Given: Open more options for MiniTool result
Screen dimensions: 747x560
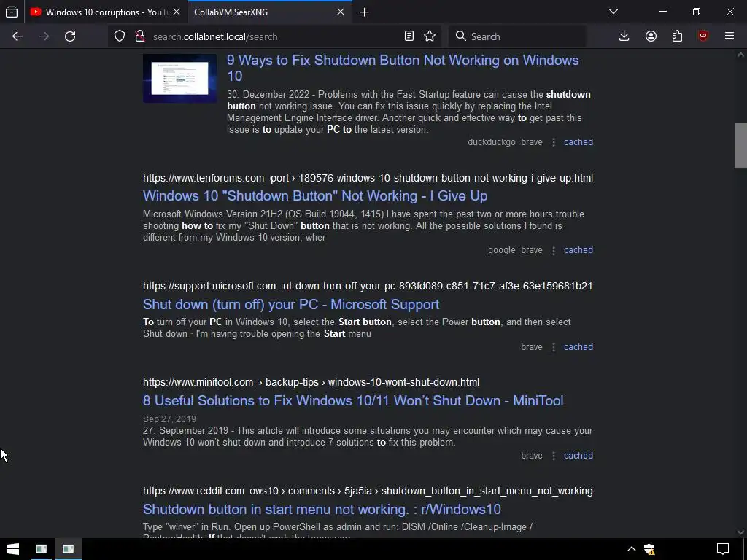Looking at the screenshot, I should pyautogui.click(x=553, y=456).
